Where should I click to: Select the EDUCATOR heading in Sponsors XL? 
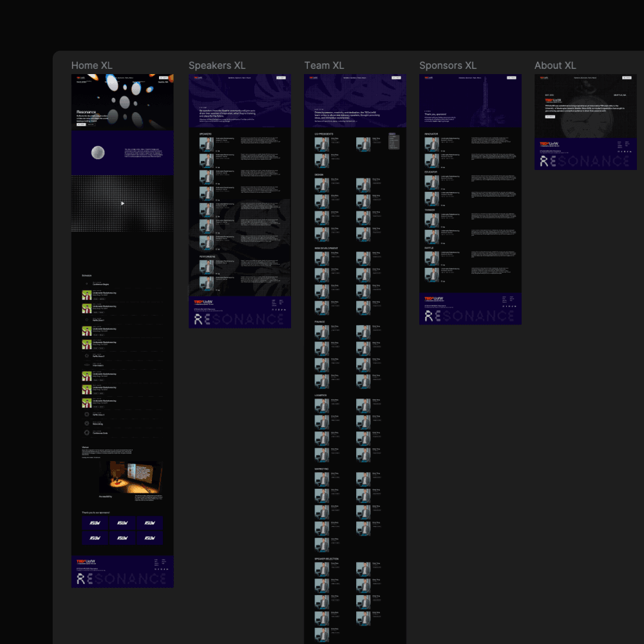point(431,172)
